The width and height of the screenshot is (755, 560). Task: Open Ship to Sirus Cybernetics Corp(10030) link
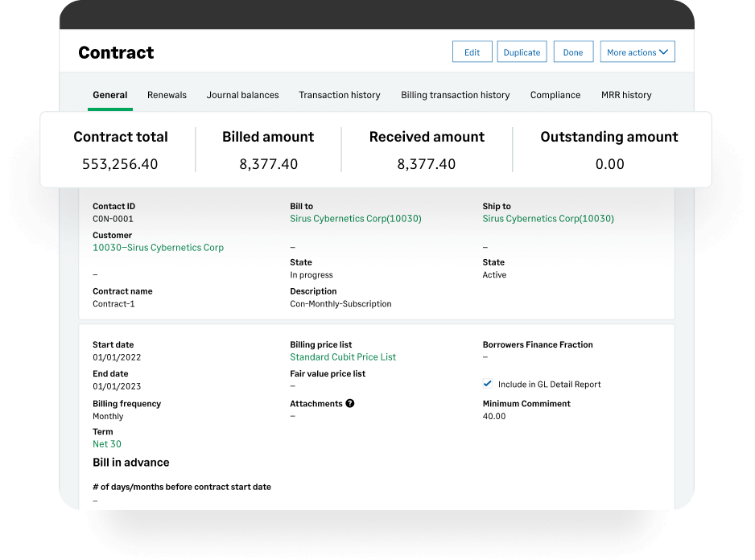(x=548, y=219)
